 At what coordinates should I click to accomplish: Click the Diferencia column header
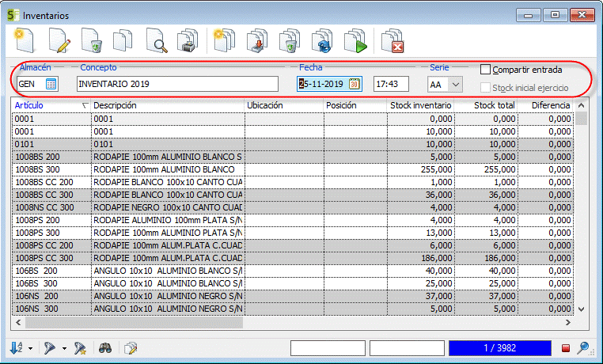click(x=546, y=105)
